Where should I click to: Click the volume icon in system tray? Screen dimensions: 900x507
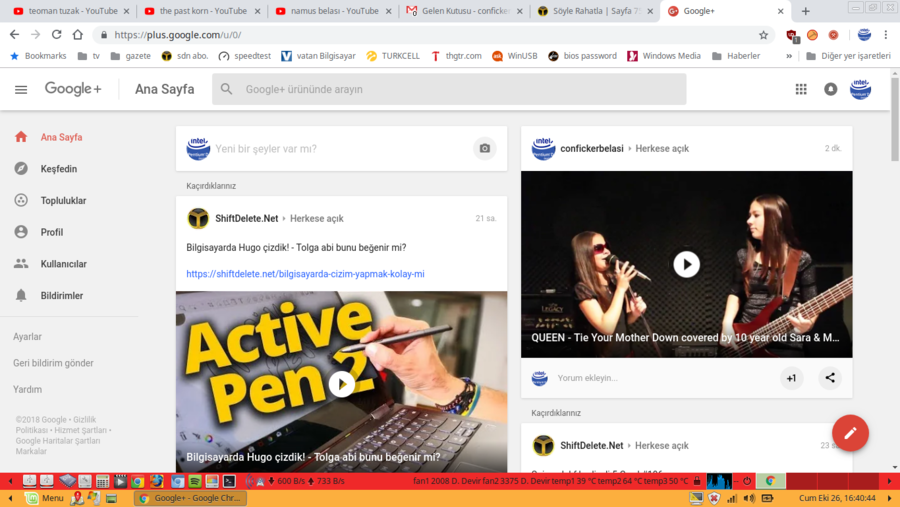749,498
